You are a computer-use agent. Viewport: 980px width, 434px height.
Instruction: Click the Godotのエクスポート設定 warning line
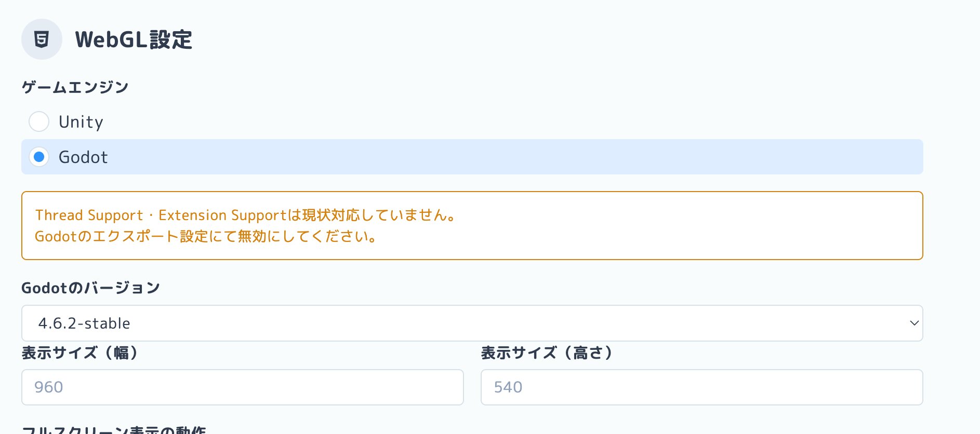(x=206, y=237)
